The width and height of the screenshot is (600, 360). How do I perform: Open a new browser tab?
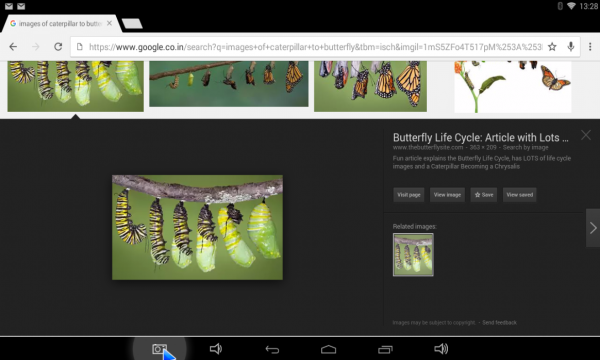coord(132,24)
